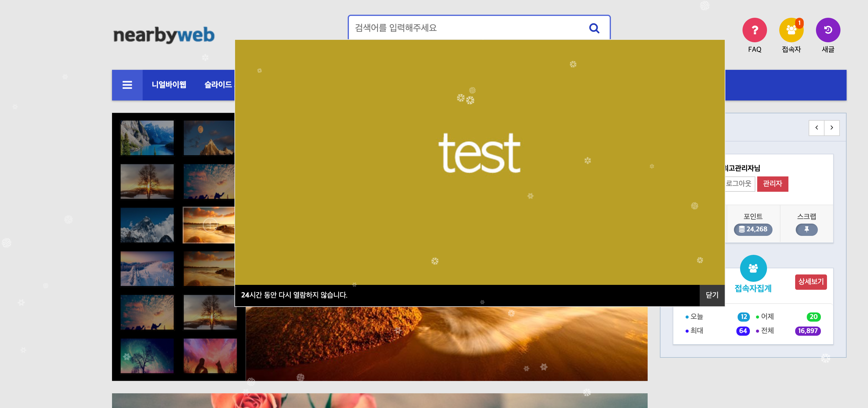Open the 니얼바이웹 menu item

(169, 85)
